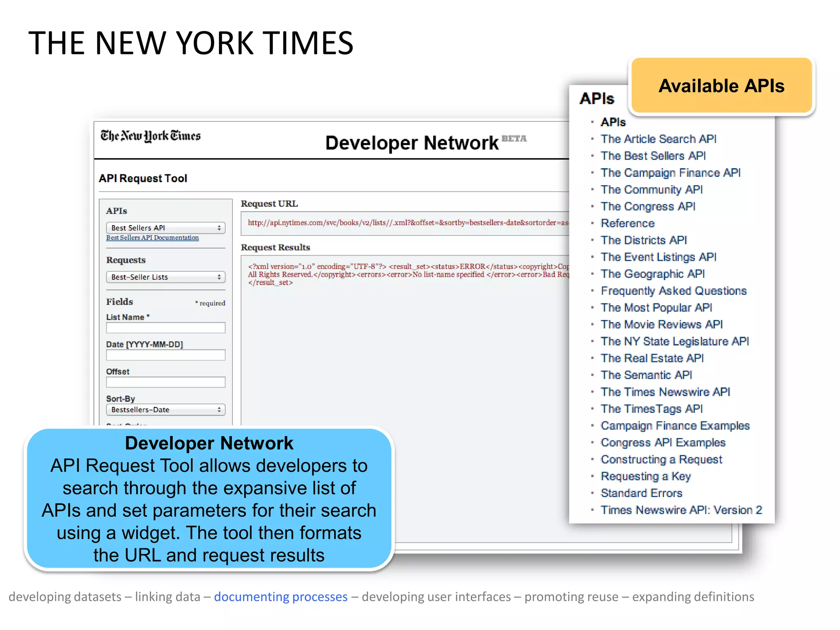Click the API Request Tool heading

143,178
